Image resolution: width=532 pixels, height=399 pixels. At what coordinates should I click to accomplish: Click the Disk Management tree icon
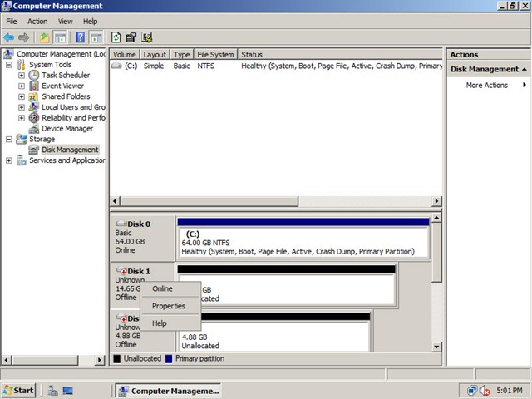(x=33, y=150)
